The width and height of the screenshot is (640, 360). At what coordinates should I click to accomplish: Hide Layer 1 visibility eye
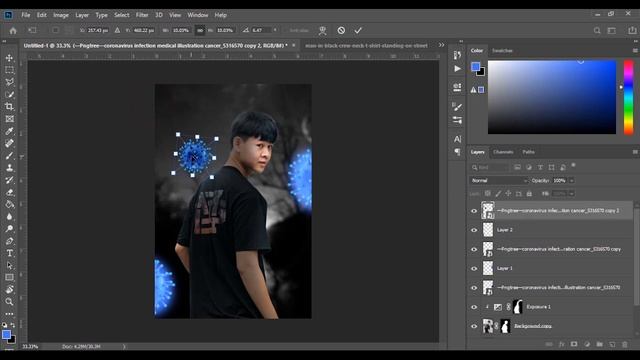474,269
